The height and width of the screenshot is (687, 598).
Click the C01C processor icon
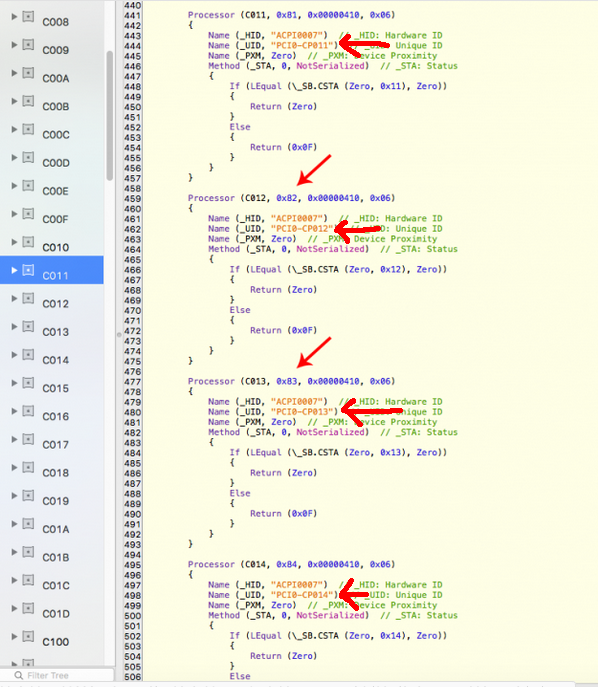coord(28,580)
